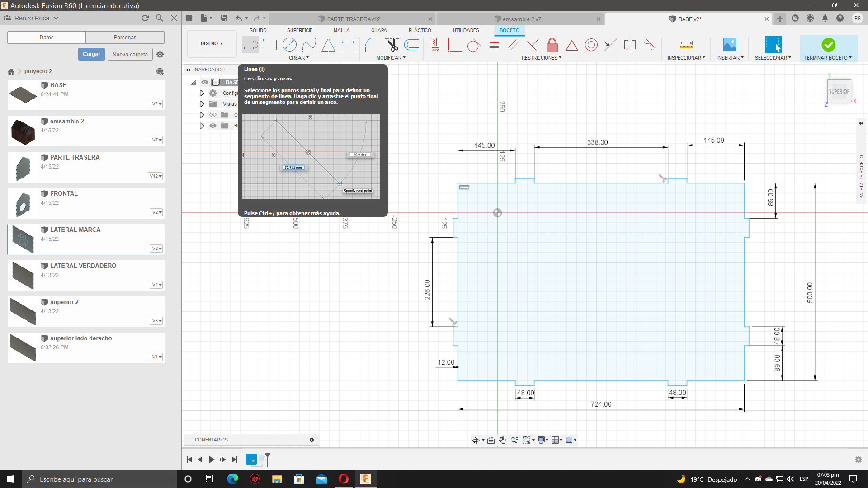Click the Measure inspect tool
The height and width of the screenshot is (488, 868).
coord(686,45)
